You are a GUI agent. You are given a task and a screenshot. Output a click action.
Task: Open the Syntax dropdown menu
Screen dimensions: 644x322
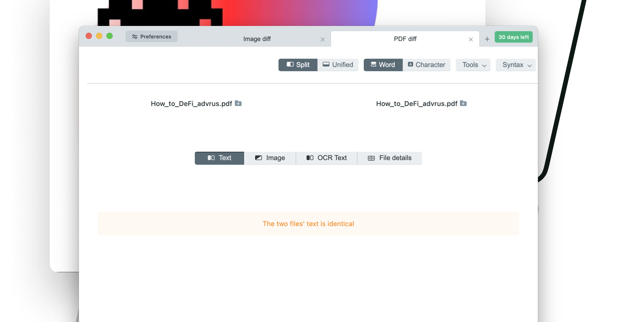[515, 65]
